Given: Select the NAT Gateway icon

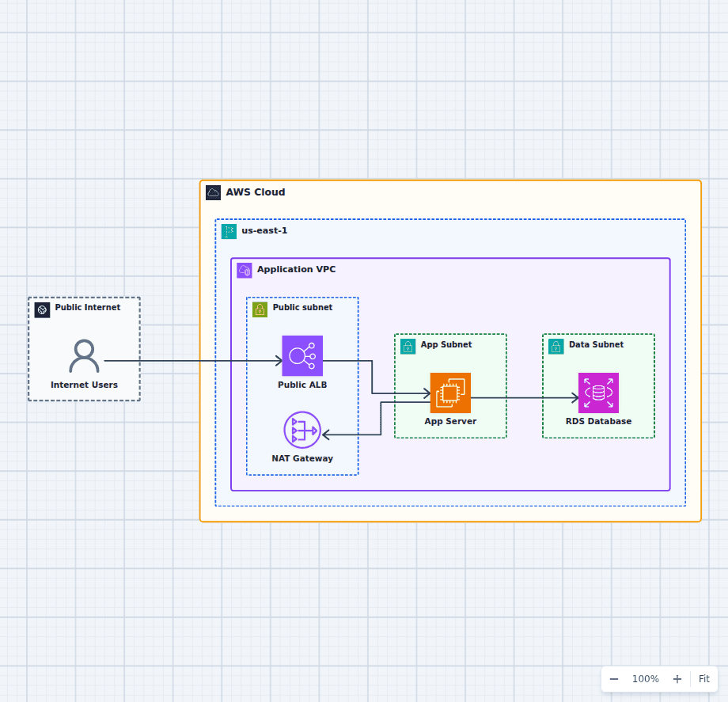Looking at the screenshot, I should [x=302, y=430].
